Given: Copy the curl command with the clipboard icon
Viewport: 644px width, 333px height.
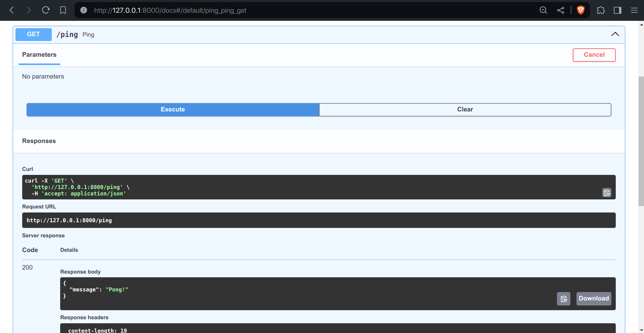Looking at the screenshot, I should (607, 193).
